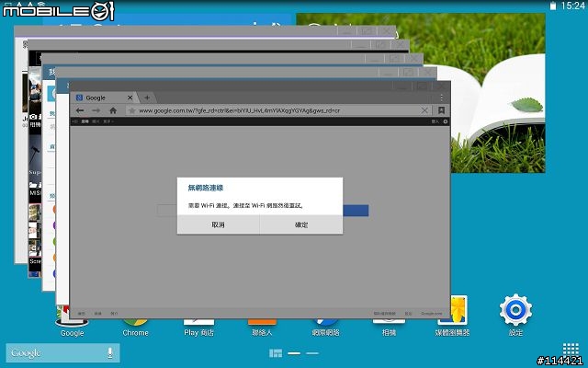Tap the book-on-grass photo widget
Viewport: 588px width, 368px height.
498,93
